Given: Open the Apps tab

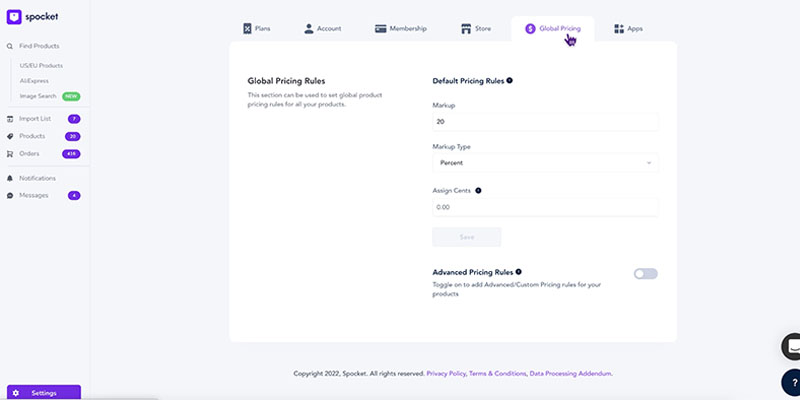Looking at the screenshot, I should (x=628, y=28).
